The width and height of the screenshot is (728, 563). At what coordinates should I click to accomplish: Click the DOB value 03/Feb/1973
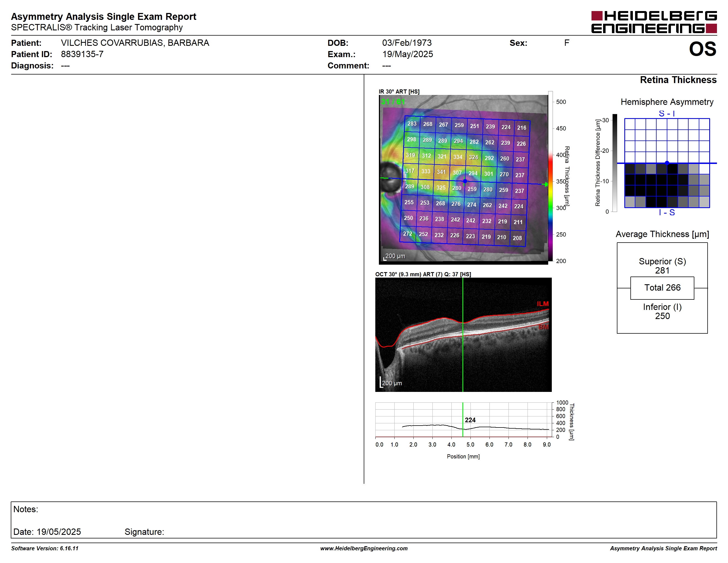(x=407, y=43)
